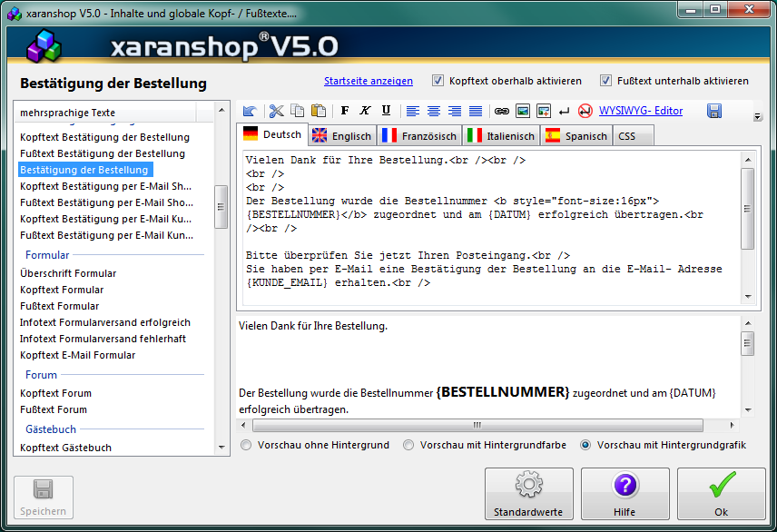Select Fußtext Forum entry
This screenshot has height=532, width=777.
tap(54, 409)
